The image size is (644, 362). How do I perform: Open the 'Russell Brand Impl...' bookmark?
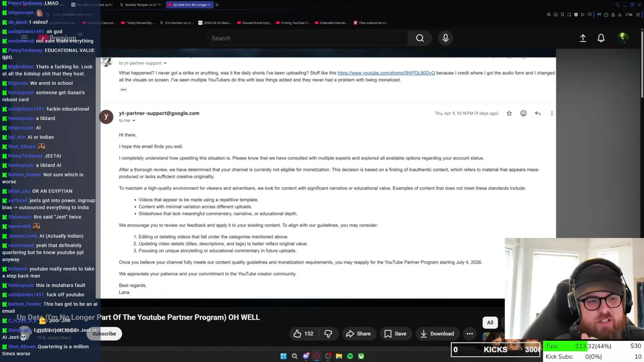click(x=255, y=23)
